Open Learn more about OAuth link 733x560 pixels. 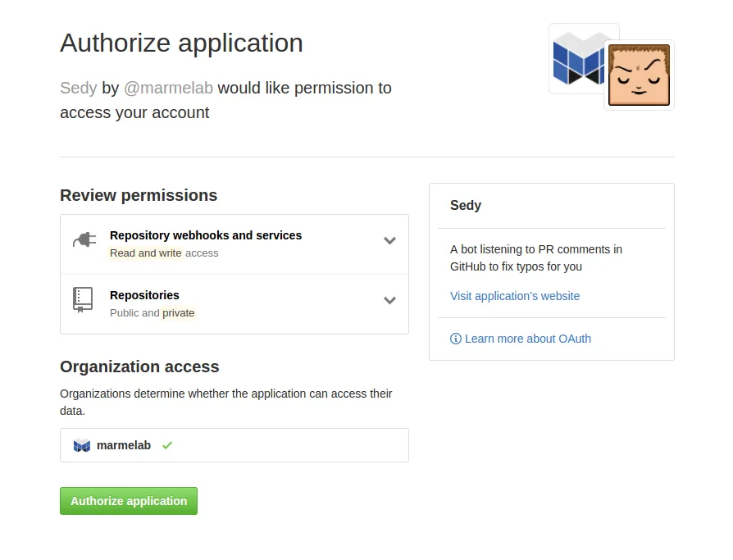tap(528, 339)
